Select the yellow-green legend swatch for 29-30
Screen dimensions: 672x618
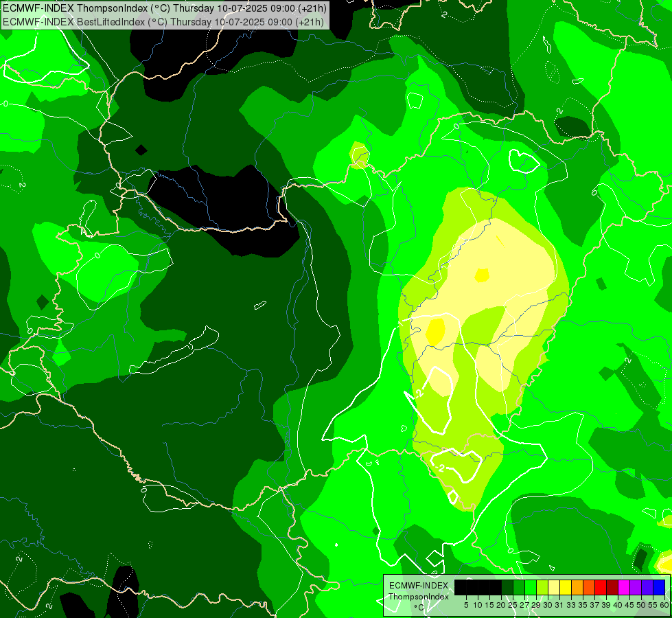pyautogui.click(x=542, y=588)
